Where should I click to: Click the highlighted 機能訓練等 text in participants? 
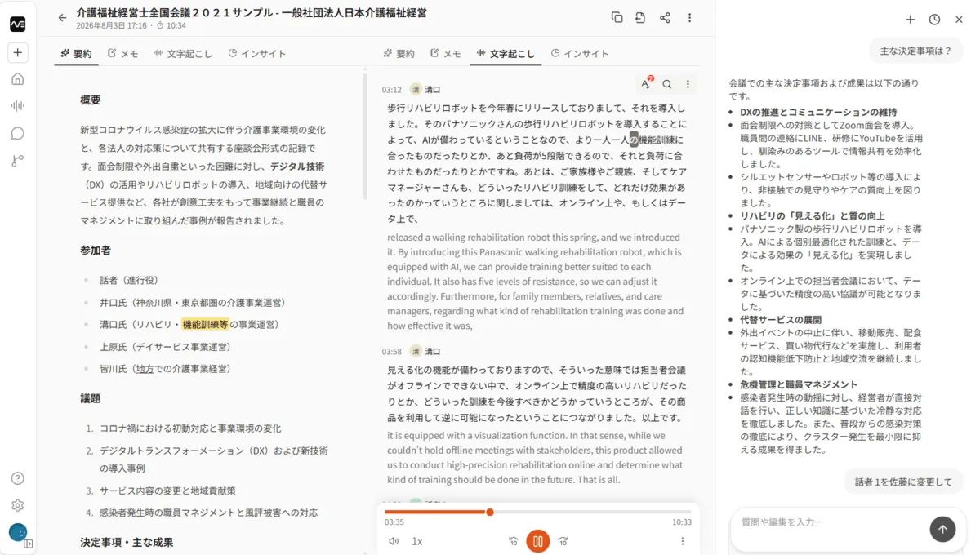click(x=205, y=325)
